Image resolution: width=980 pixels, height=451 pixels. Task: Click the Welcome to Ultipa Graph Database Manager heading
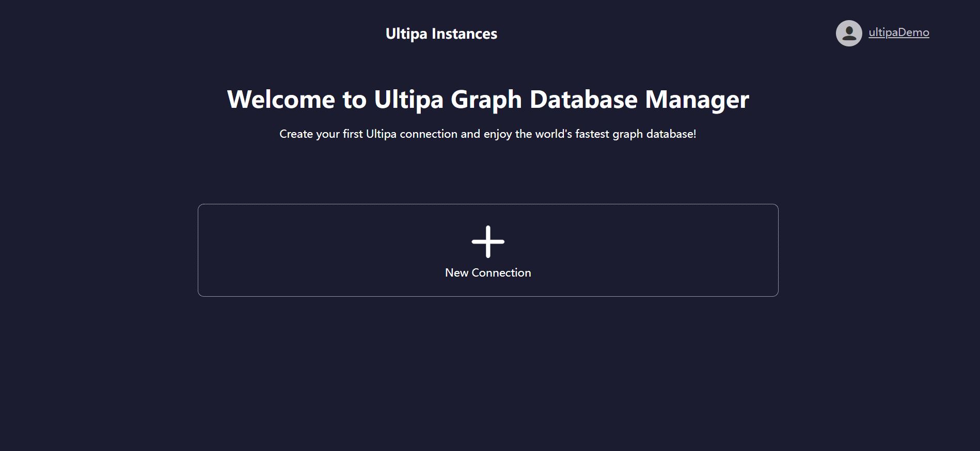488,99
